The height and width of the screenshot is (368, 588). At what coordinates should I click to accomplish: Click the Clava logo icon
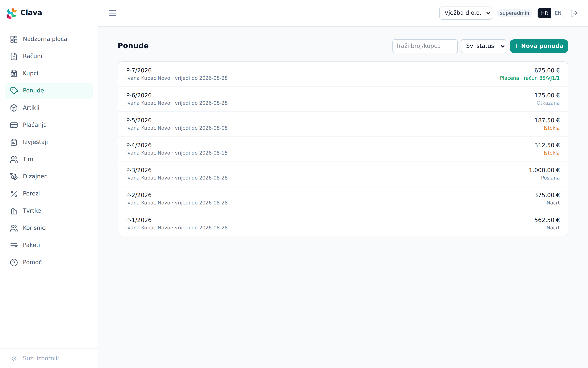point(12,13)
